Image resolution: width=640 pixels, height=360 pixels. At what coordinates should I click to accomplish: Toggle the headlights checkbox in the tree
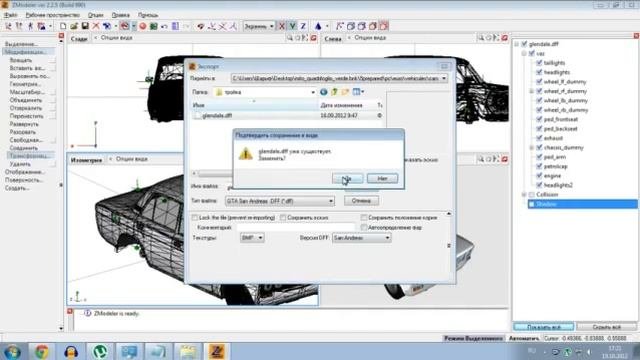click(539, 72)
